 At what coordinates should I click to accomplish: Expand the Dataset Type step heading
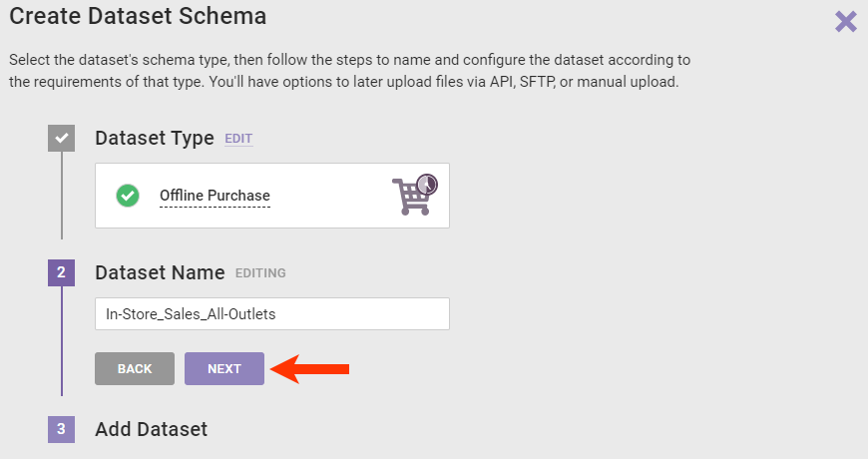(154, 138)
